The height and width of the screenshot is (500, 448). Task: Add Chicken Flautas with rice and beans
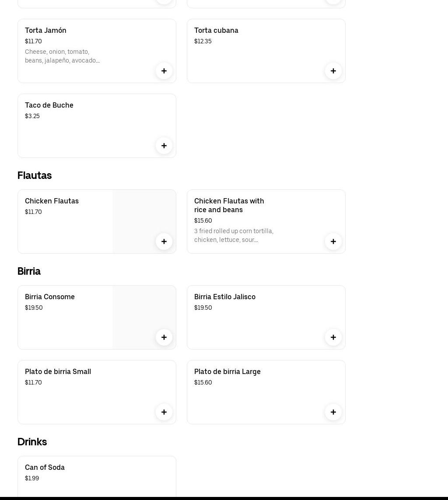coord(333,241)
